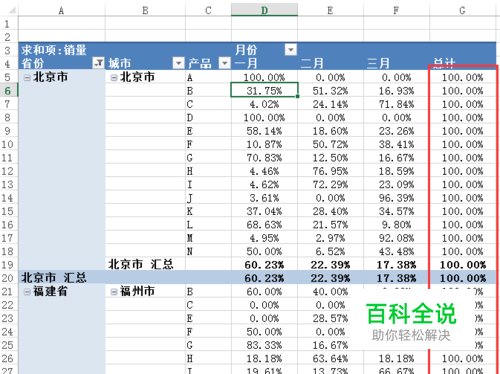The width and height of the screenshot is (500, 374).
Task: Open the 省份 filter dropdown
Action: pos(98,62)
